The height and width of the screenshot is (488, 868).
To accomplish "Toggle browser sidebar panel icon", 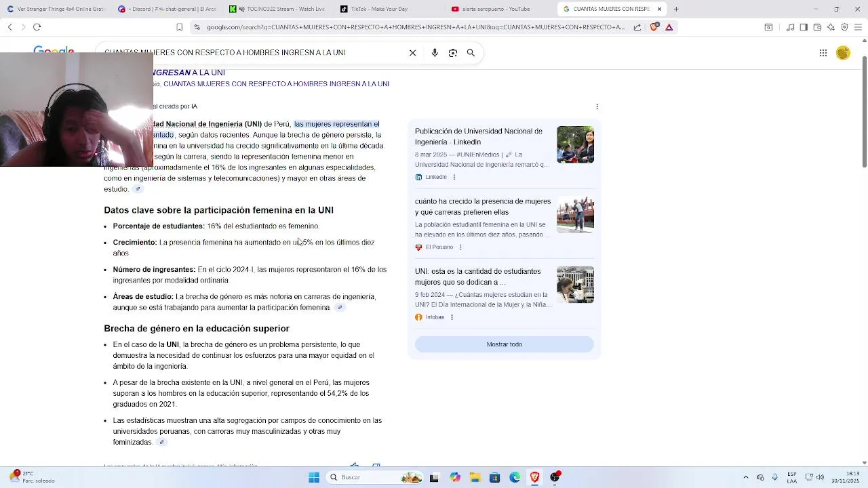I will click(x=804, y=27).
